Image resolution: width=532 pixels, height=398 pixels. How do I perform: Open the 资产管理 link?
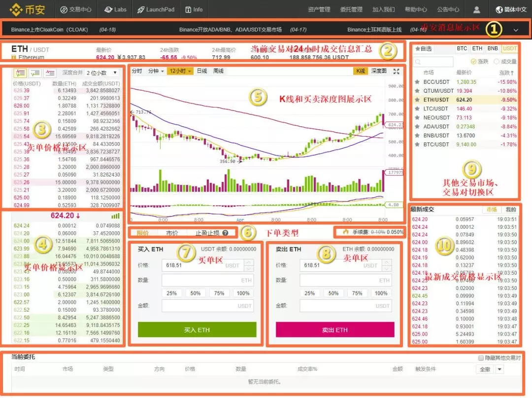click(x=319, y=9)
